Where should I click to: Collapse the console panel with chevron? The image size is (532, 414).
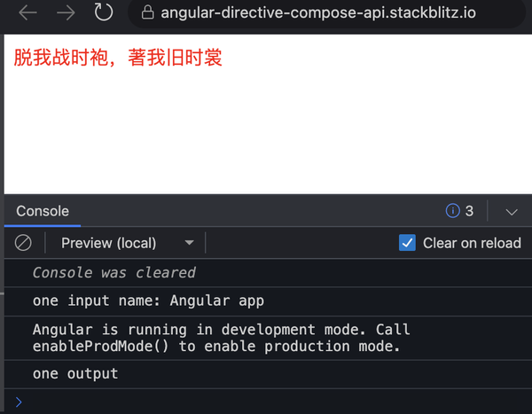[512, 212]
